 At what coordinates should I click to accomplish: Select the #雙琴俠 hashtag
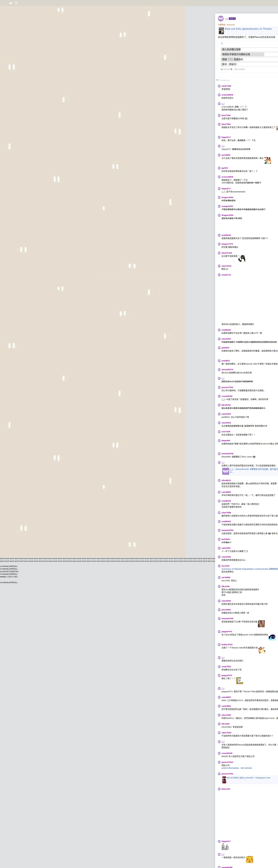coord(222,25)
